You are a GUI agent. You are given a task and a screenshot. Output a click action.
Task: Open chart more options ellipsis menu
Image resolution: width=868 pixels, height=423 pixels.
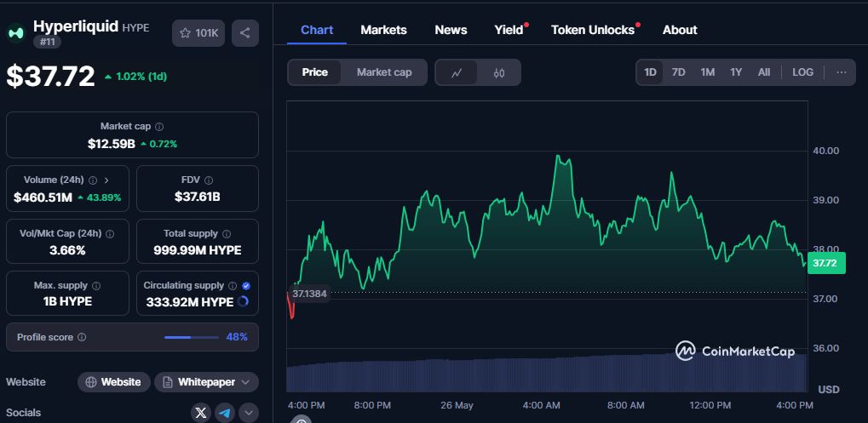point(842,72)
